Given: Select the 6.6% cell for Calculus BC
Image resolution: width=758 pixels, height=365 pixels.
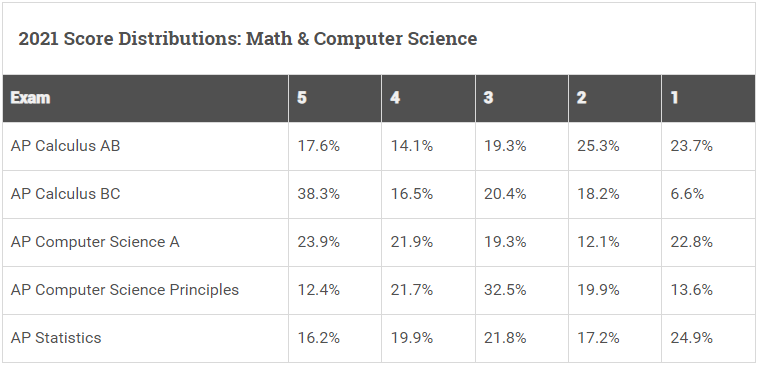Looking at the screenshot, I should (687, 194).
